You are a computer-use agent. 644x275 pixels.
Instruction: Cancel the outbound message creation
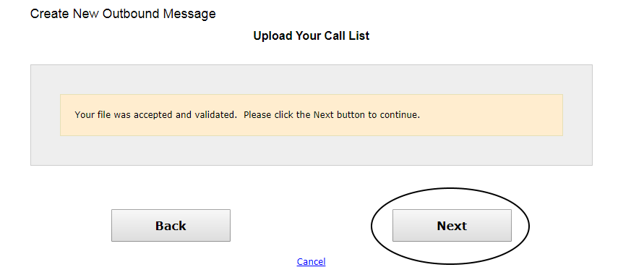click(x=311, y=261)
